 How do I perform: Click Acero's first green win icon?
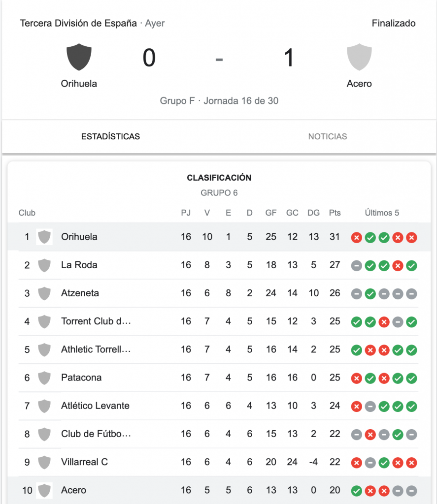pos(356,491)
